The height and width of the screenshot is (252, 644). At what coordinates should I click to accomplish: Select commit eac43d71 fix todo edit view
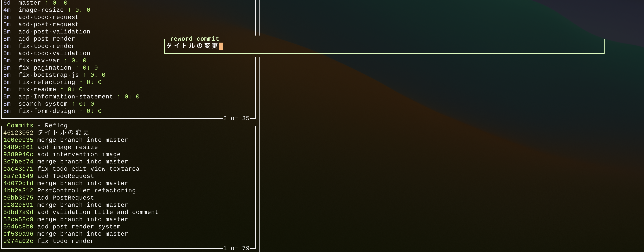point(71,169)
